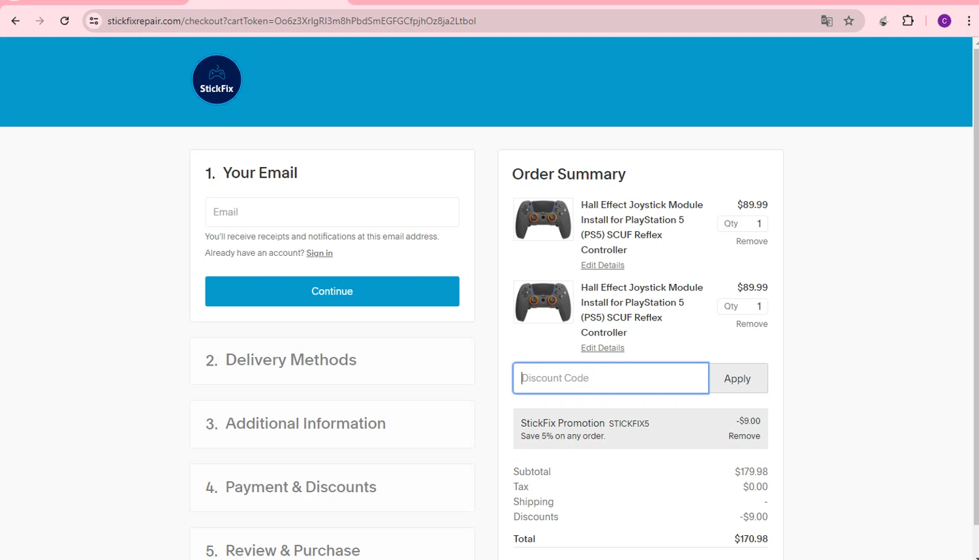
Task: Open the Delivery Methods step
Action: tap(332, 360)
